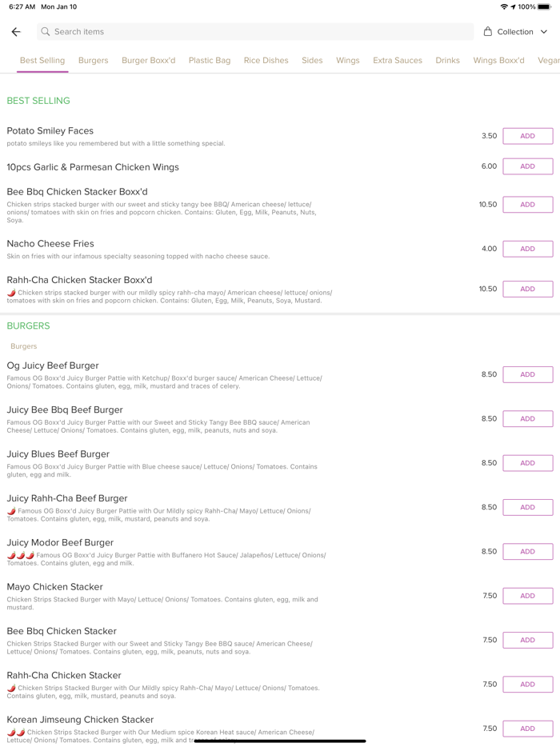Tap the Wi-Fi status icon
Screen dimensions: 560x747
(504, 6)
